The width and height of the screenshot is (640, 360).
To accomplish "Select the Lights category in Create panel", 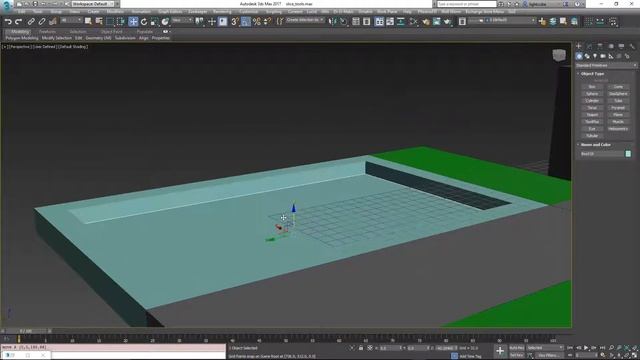I will pos(595,56).
